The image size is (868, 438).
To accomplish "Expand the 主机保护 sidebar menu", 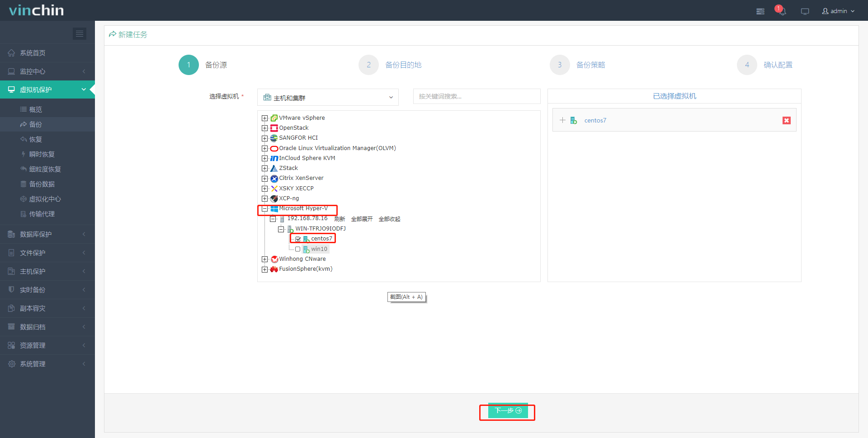I will 47,271.
